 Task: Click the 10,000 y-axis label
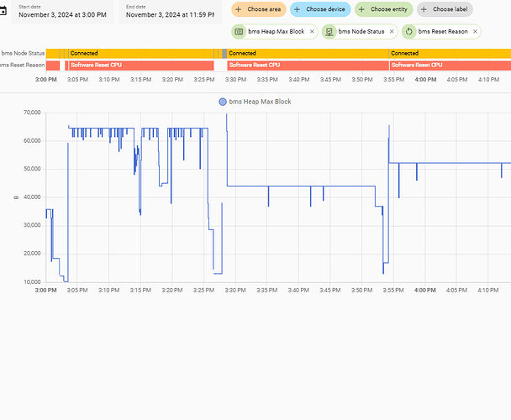tap(32, 282)
